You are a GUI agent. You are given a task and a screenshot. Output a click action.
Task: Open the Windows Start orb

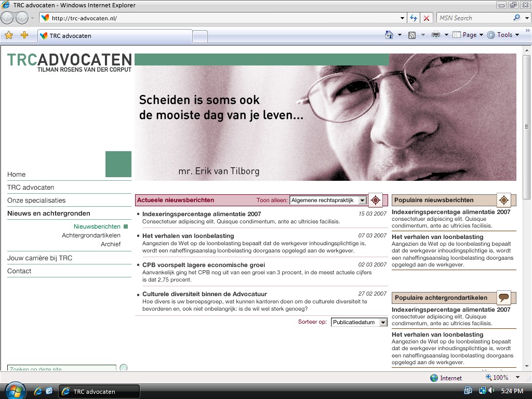(15, 391)
